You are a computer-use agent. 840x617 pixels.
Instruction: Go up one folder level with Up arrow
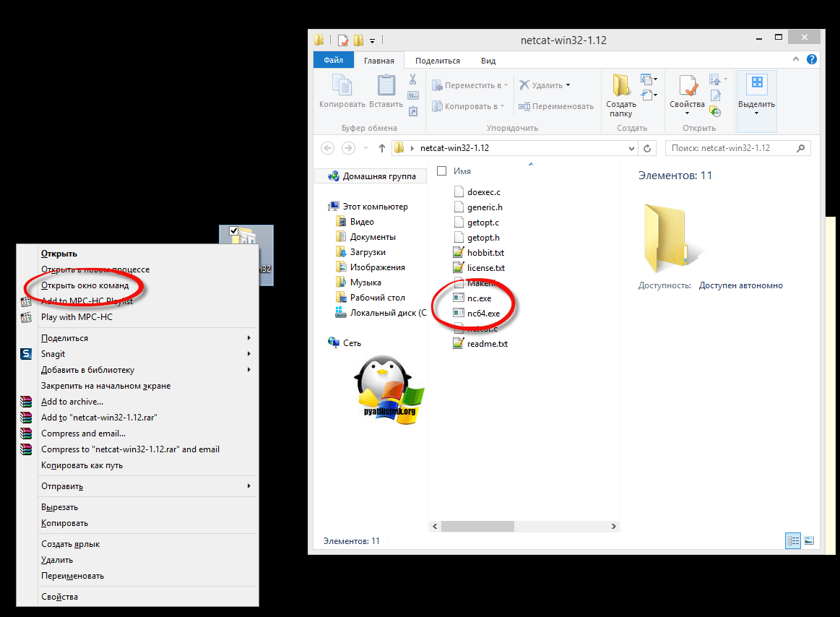[x=381, y=148]
